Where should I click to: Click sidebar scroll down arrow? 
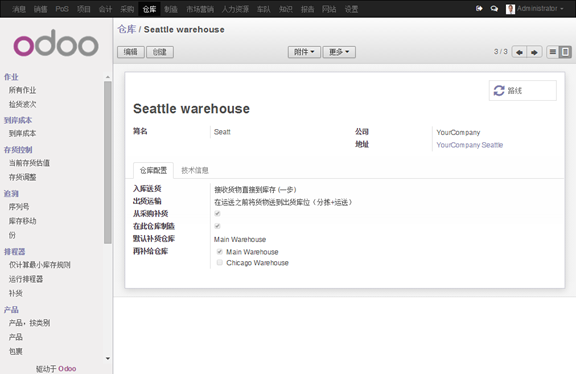click(x=108, y=358)
